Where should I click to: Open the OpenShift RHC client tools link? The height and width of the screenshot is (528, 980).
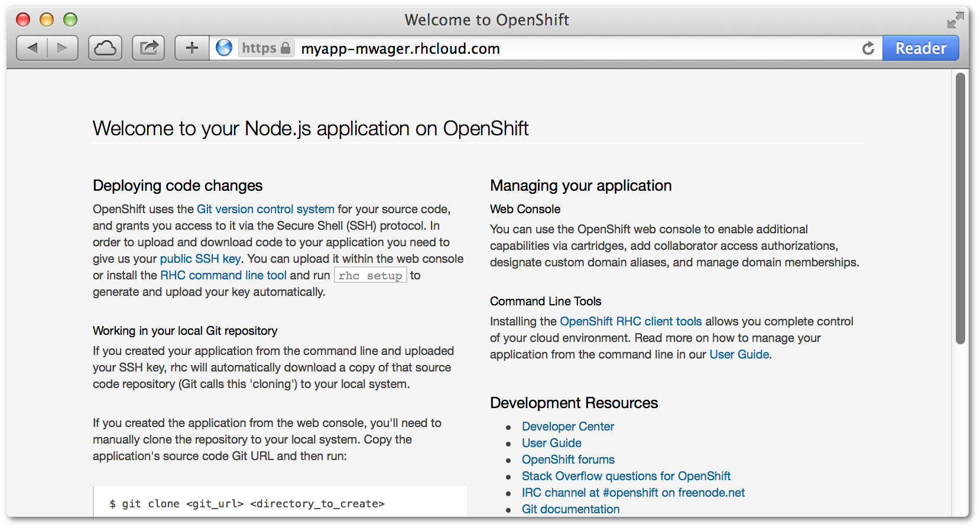point(631,321)
